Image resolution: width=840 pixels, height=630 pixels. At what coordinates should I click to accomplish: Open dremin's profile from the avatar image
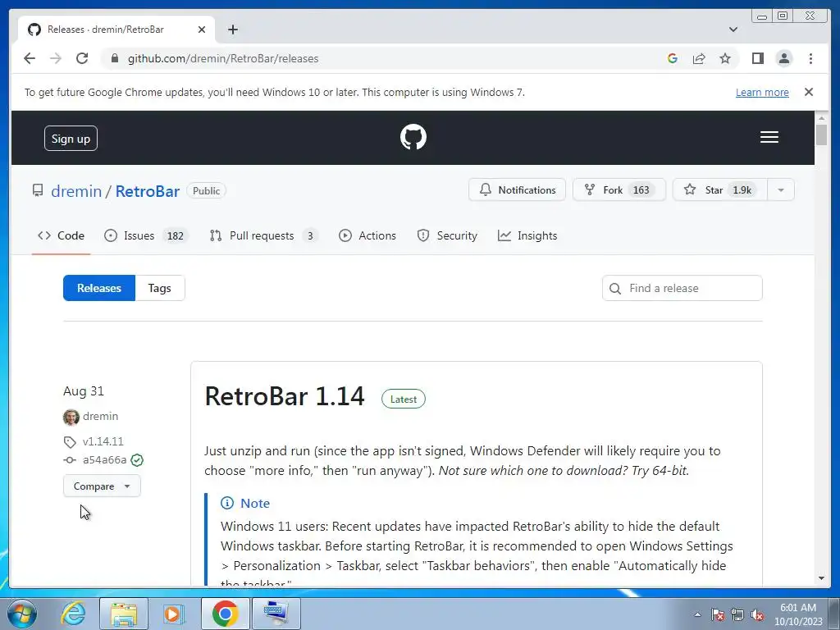coord(71,417)
